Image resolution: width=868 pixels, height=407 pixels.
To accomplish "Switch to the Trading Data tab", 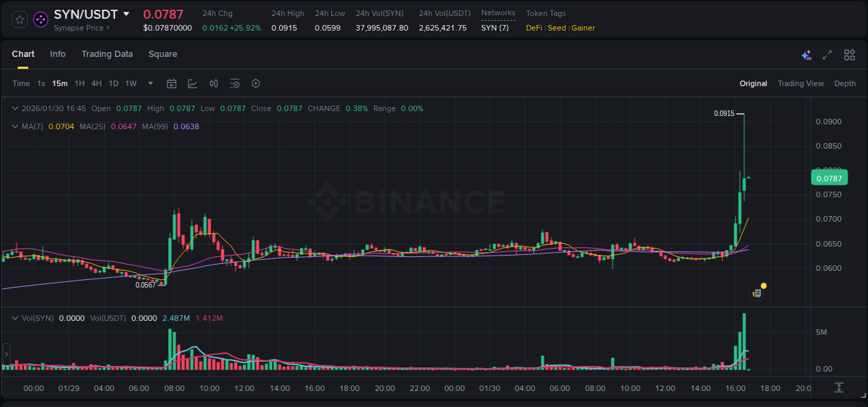I will pyautogui.click(x=107, y=53).
